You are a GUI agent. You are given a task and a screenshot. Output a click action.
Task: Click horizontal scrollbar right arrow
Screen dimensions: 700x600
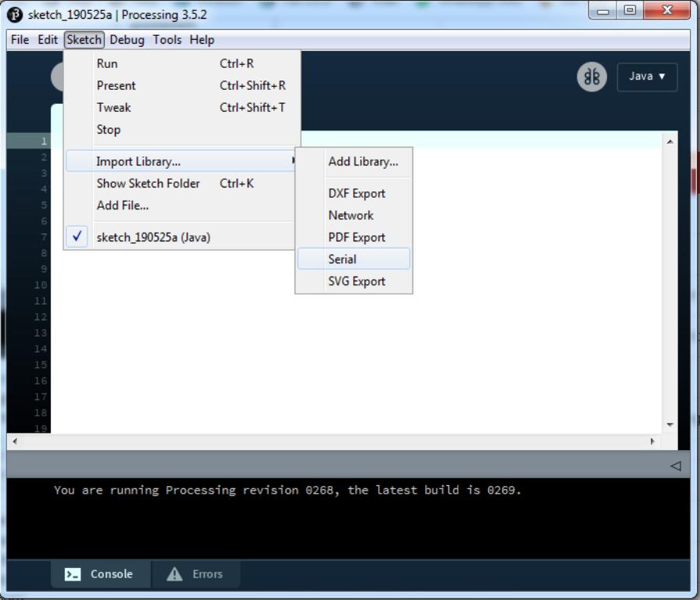[652, 441]
